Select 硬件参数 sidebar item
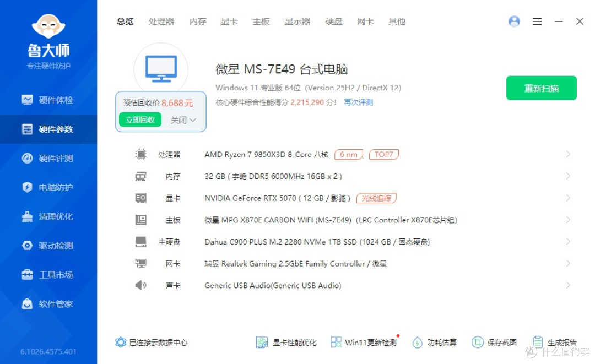Screen dimensions: 595x364 click(48, 129)
